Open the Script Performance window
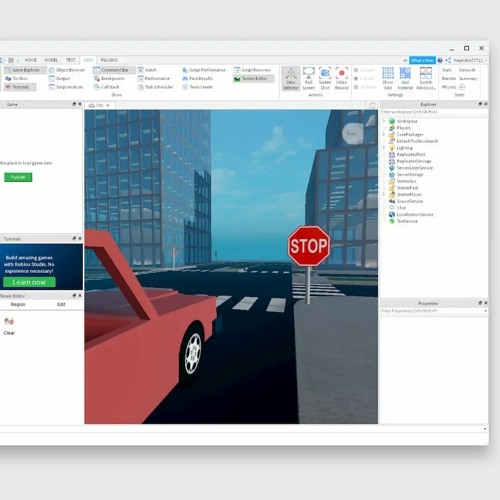This screenshot has width=500, height=500. (x=204, y=70)
